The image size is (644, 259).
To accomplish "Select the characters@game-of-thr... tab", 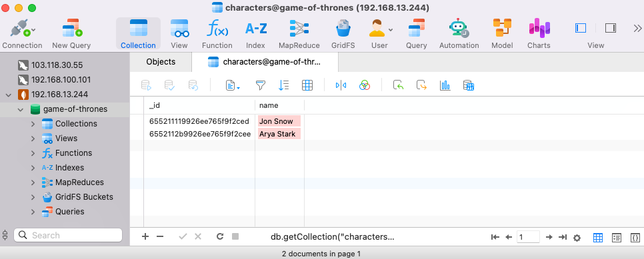I will [x=265, y=62].
